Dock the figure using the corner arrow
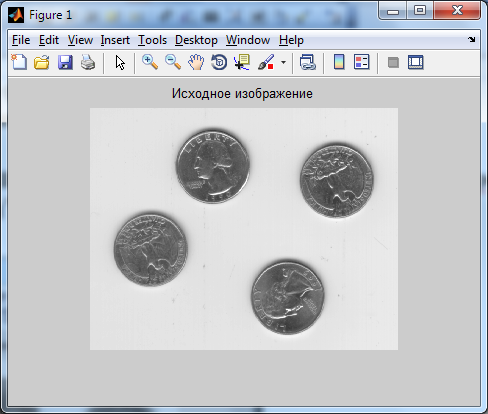 [471, 40]
